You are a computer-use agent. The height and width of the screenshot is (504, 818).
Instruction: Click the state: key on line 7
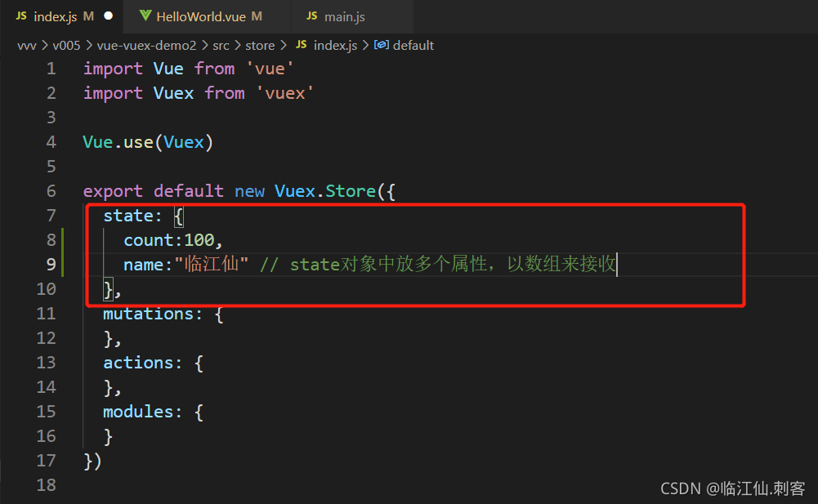pos(132,216)
